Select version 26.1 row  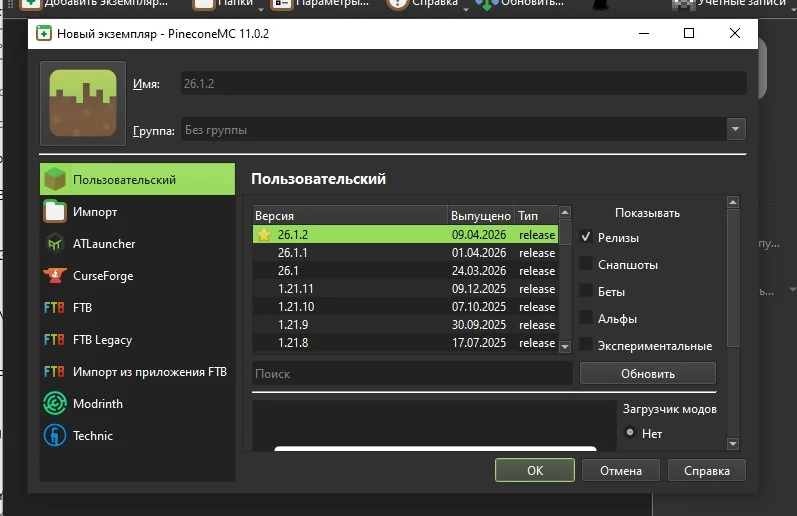pos(405,270)
